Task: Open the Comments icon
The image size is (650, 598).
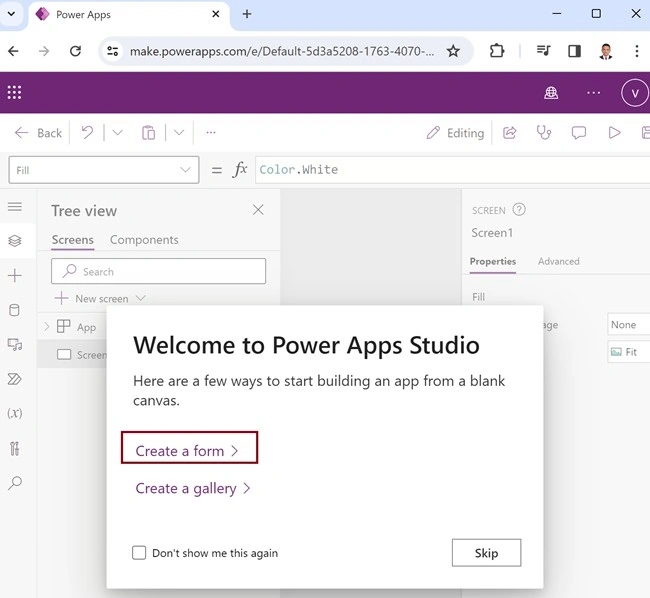Action: coord(579,133)
